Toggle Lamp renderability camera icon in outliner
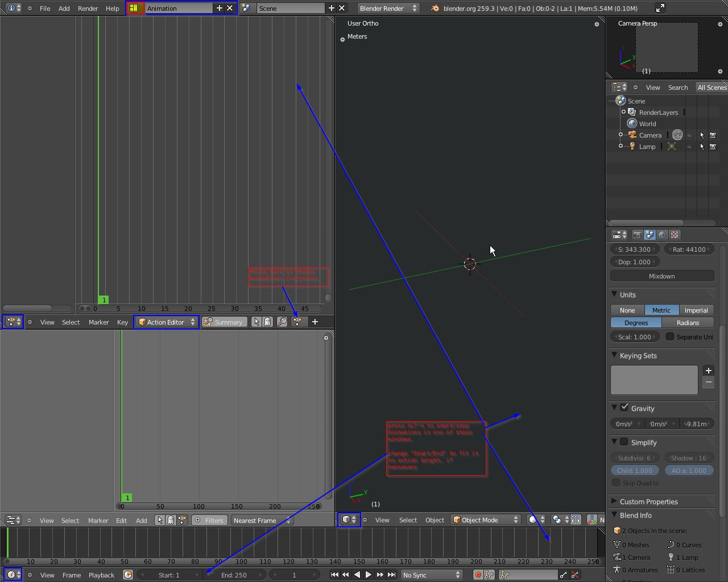728x582 pixels. (713, 147)
